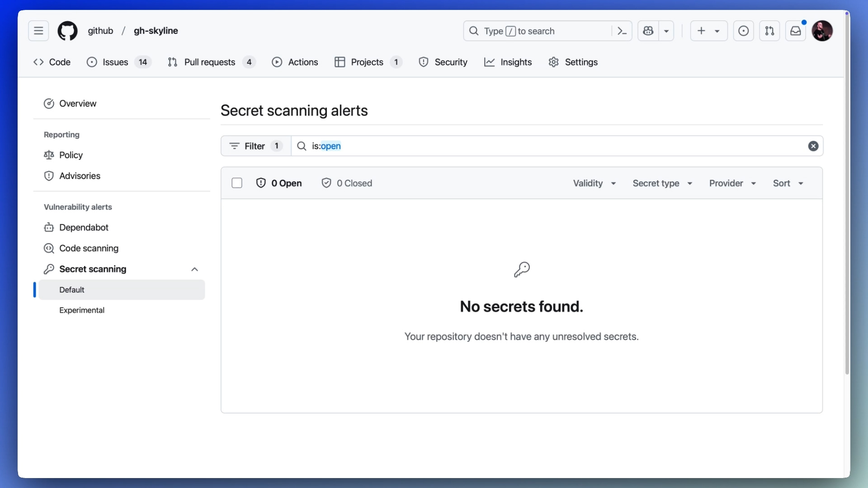Switch to the 0 Closed alerts view

347,183
